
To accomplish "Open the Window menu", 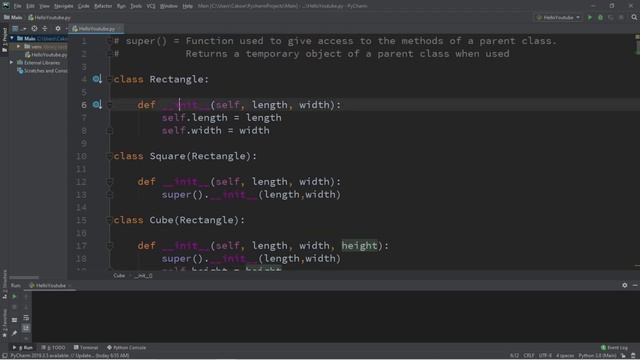I will click(x=169, y=6).
